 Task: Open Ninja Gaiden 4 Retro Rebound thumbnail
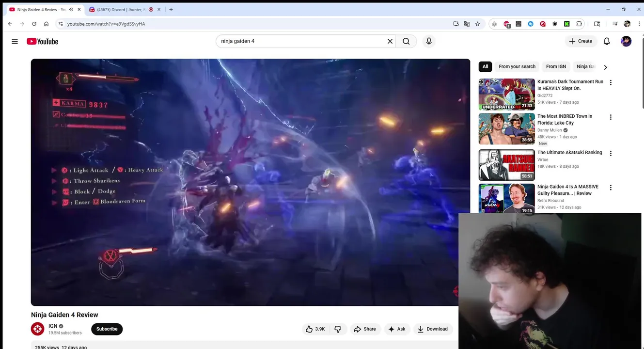[x=506, y=198]
